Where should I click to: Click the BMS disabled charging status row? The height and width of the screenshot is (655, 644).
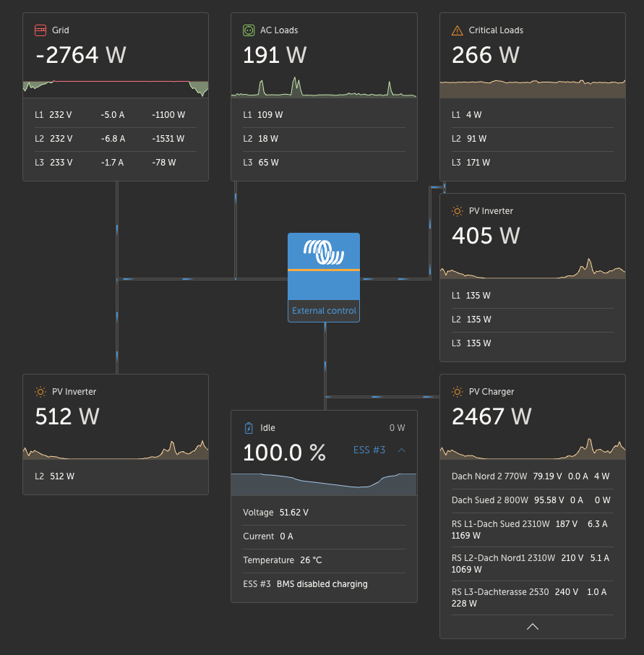point(324,584)
